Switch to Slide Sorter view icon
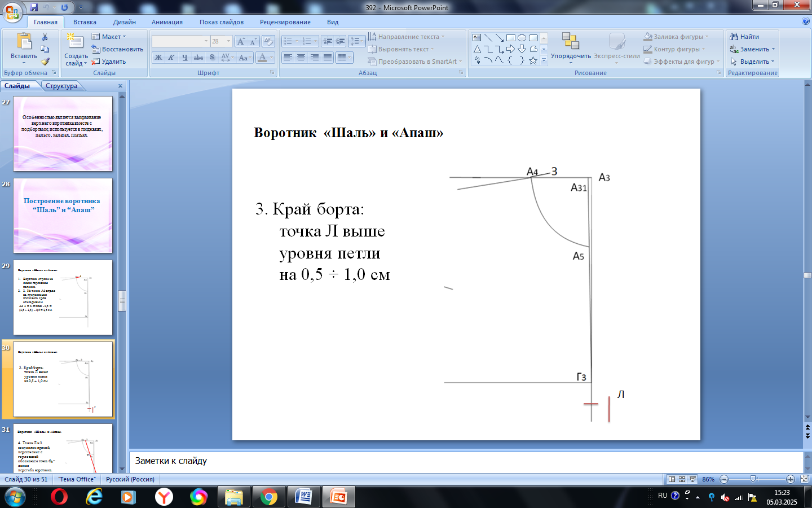 [682, 479]
